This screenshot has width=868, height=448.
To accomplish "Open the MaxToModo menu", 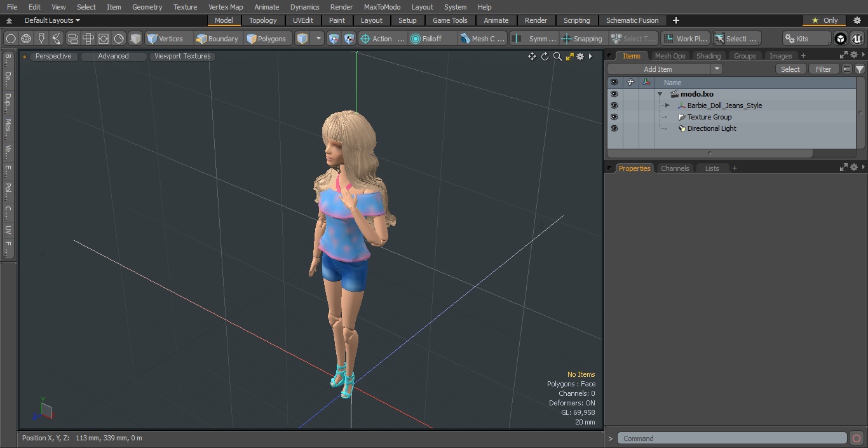I will click(382, 7).
